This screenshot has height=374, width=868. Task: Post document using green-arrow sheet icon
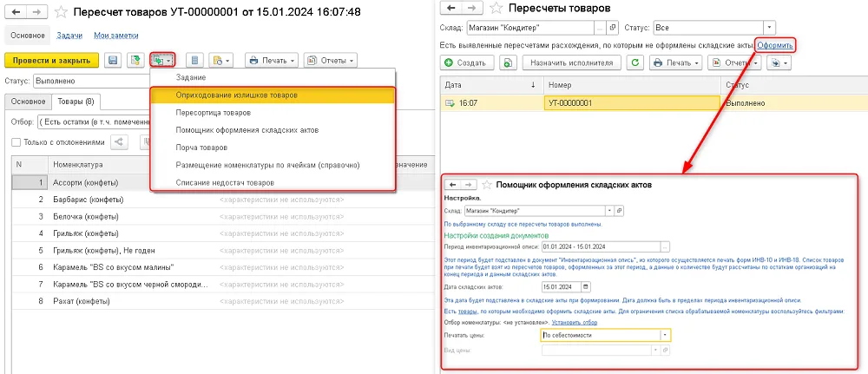pyautogui.click(x=134, y=60)
